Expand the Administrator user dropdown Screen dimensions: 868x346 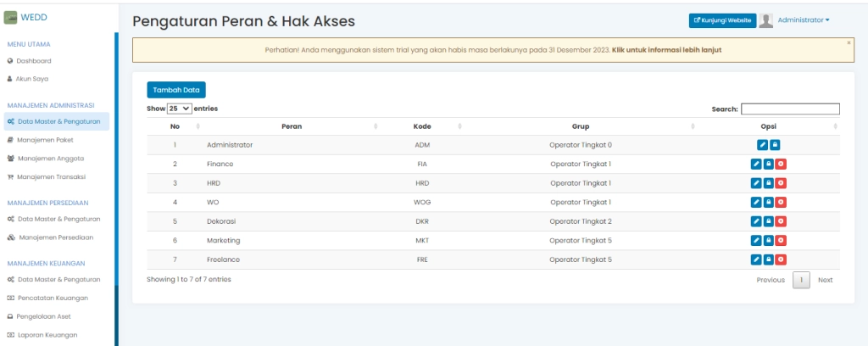803,20
